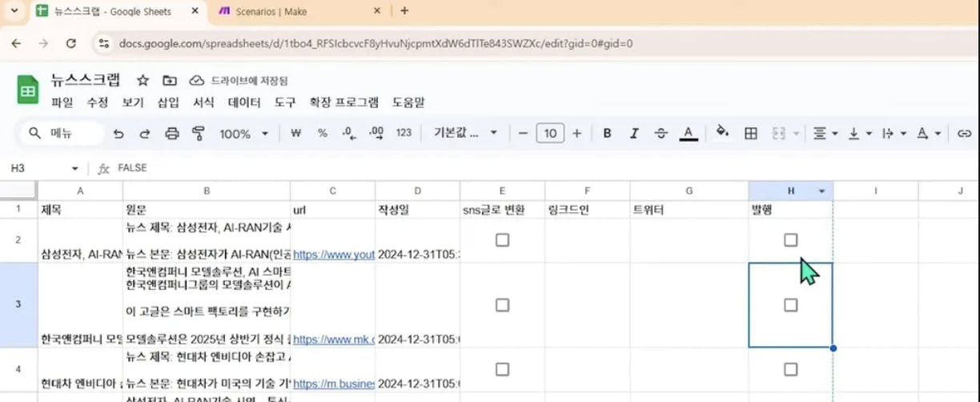Click the redo arrow icon
This screenshot has height=402, width=980.
click(145, 134)
